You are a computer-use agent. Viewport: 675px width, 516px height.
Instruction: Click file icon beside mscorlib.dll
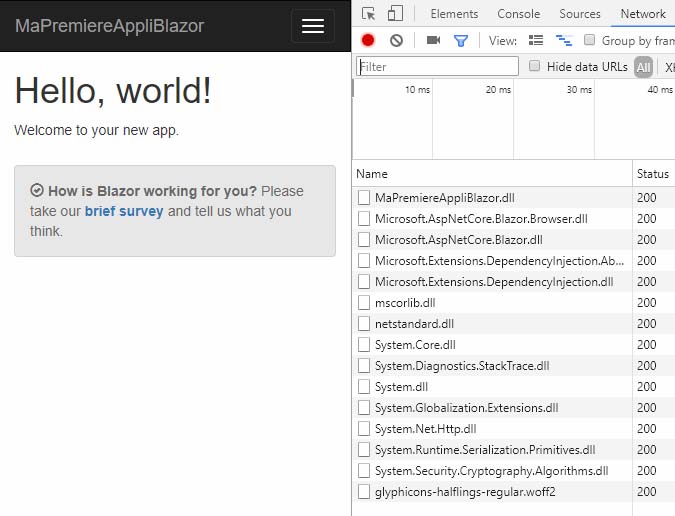[x=364, y=303]
